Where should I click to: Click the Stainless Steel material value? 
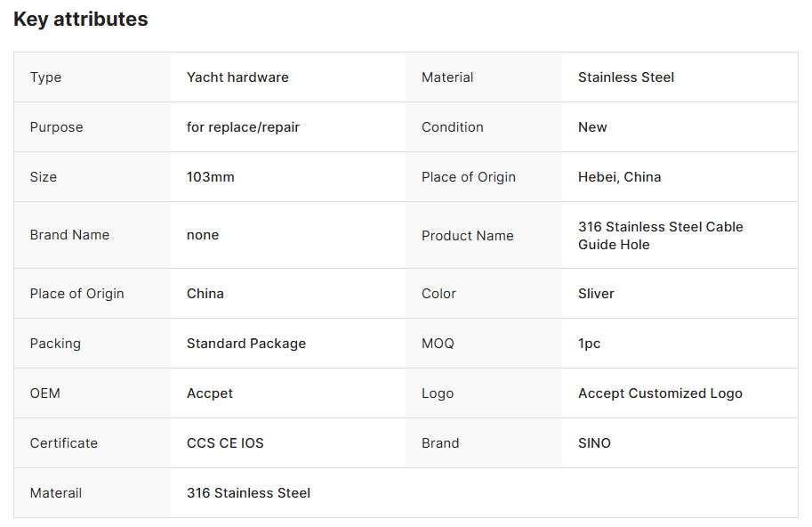click(x=626, y=77)
